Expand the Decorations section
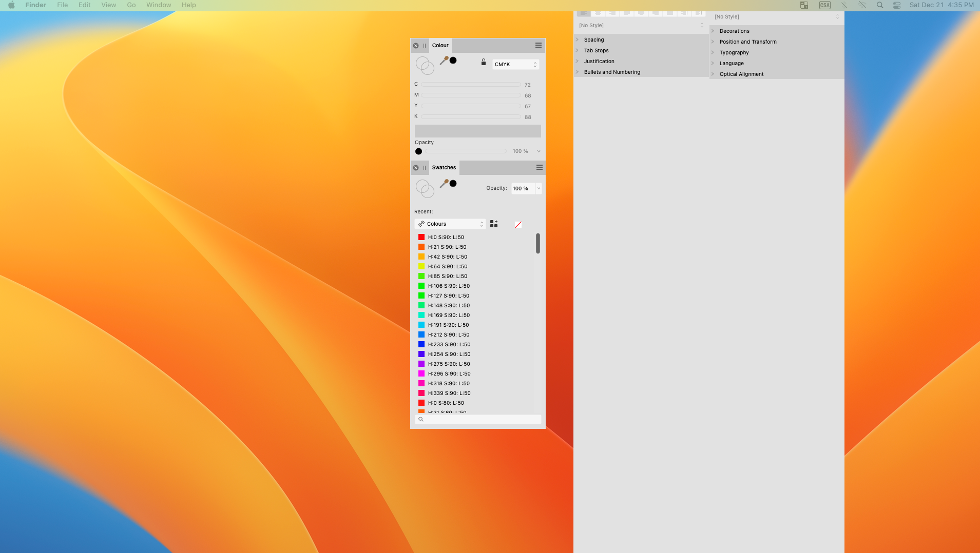Viewport: 980px width, 553px height. point(777,31)
